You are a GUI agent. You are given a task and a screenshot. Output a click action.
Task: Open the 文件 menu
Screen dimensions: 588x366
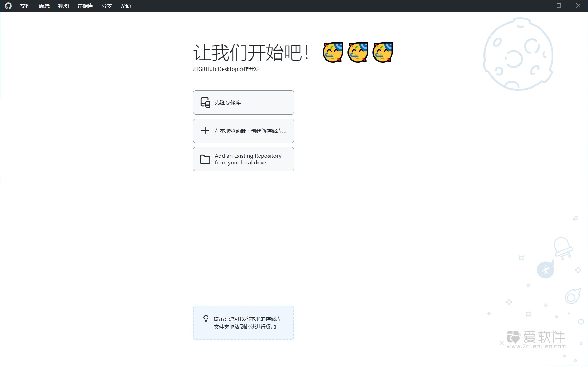(x=25, y=6)
